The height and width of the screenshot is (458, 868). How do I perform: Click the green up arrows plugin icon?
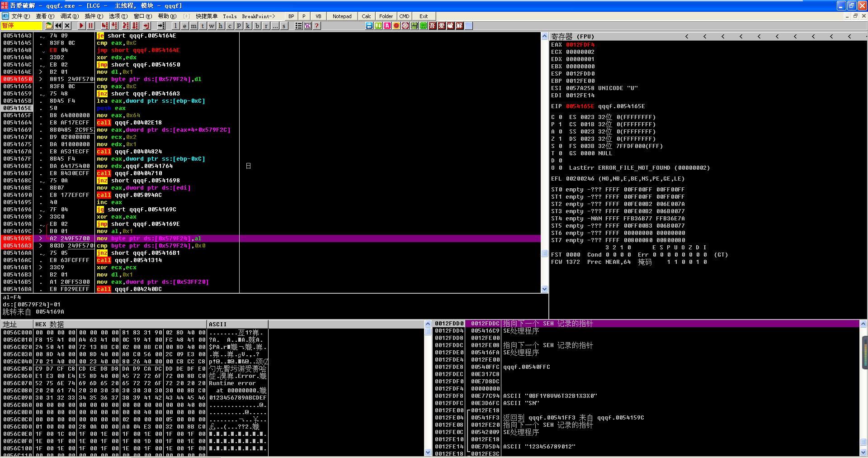[378, 26]
